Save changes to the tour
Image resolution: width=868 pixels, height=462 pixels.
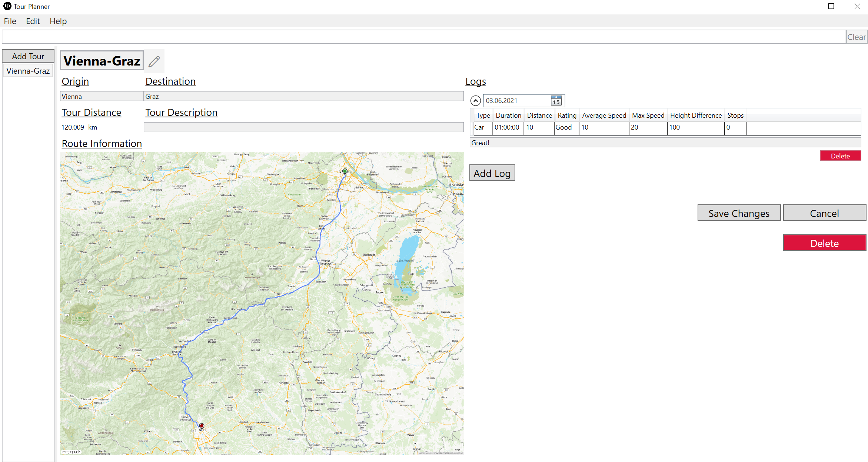[739, 213]
